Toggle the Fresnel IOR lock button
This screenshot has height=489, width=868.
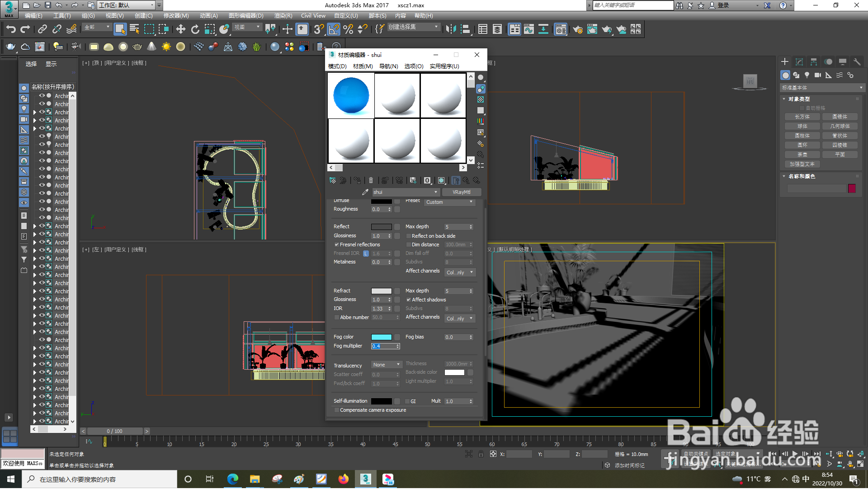pyautogui.click(x=366, y=254)
